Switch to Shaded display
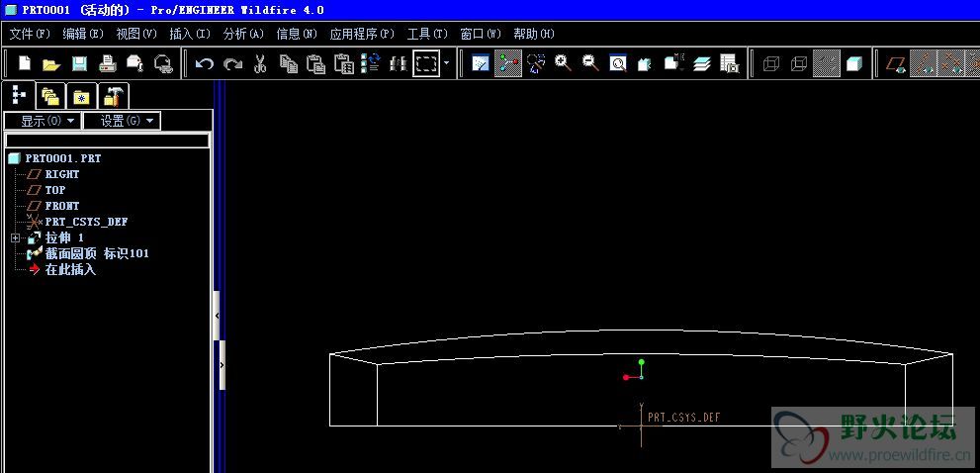The width and height of the screenshot is (980, 473). click(853, 63)
